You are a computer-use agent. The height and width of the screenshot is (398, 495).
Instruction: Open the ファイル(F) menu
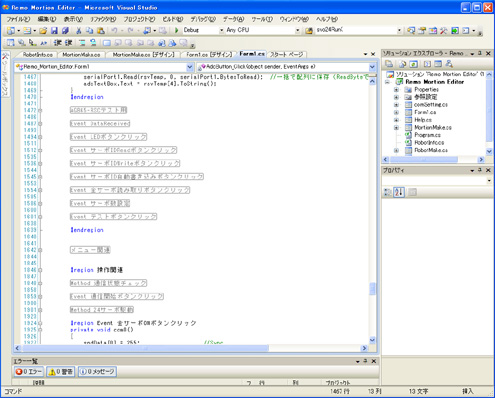point(18,19)
